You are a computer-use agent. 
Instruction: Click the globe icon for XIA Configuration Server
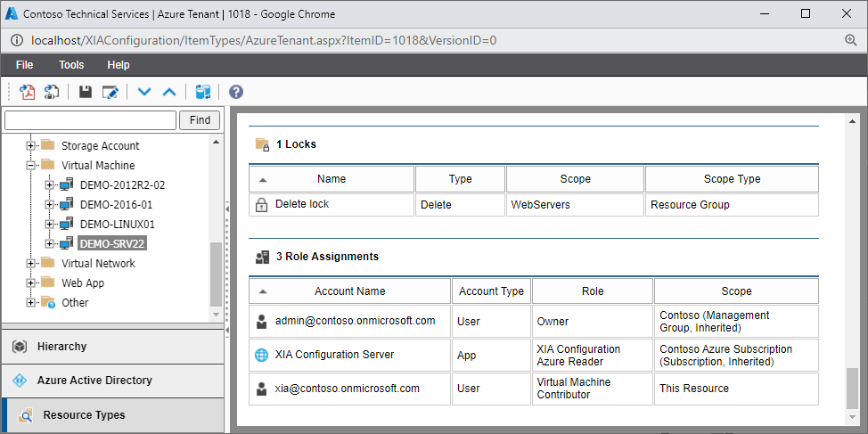tap(261, 355)
